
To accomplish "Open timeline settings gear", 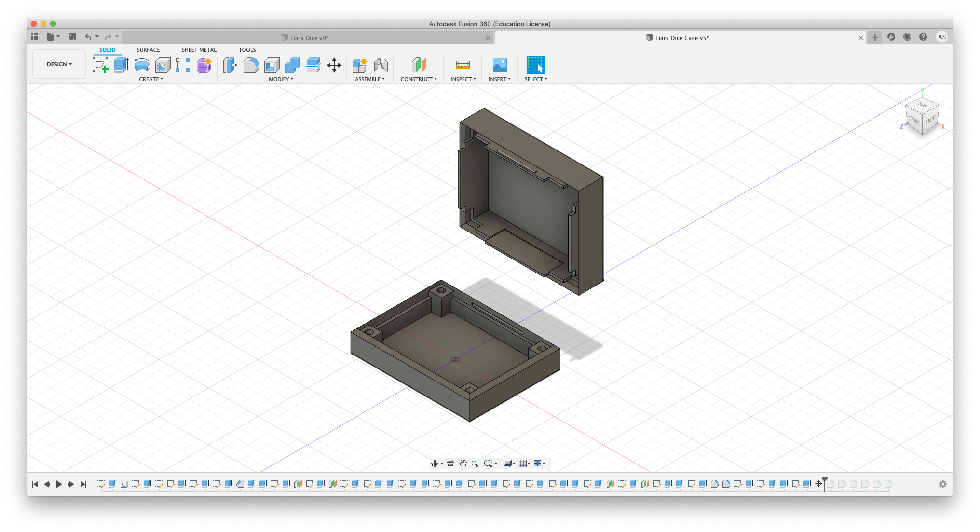I will point(943,484).
